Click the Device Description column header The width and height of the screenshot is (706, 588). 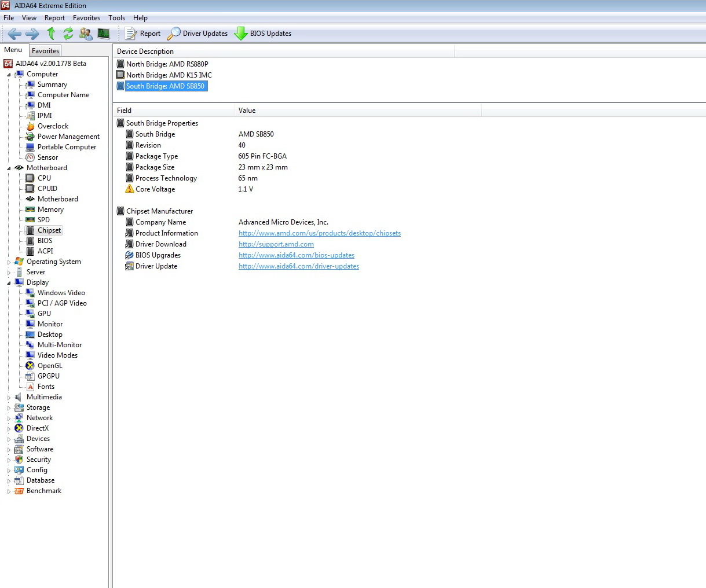click(x=284, y=52)
